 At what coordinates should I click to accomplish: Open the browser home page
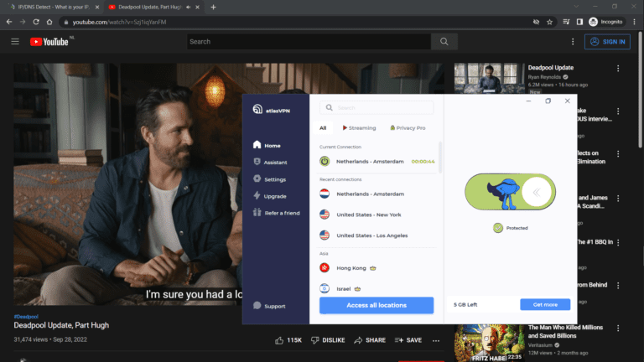tap(49, 22)
